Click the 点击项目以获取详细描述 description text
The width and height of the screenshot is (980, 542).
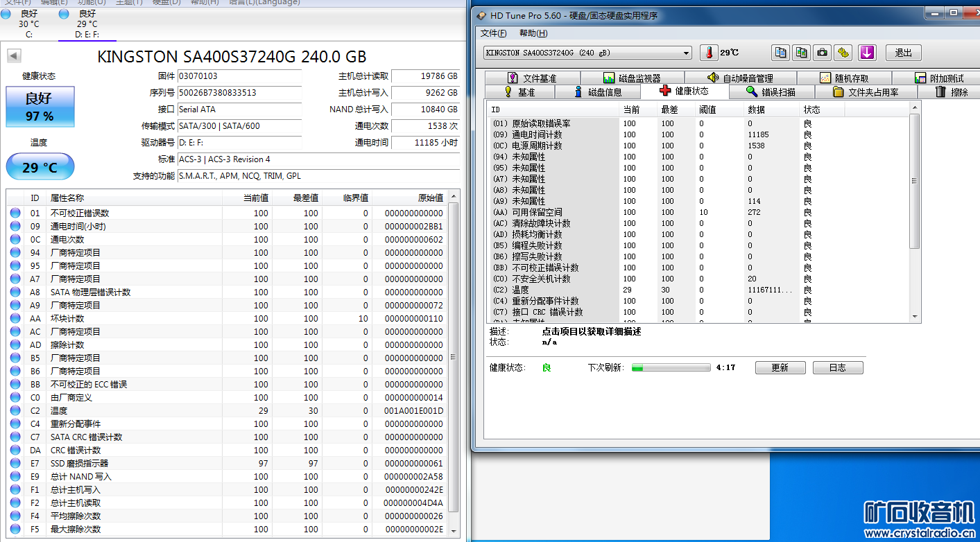[x=592, y=331]
